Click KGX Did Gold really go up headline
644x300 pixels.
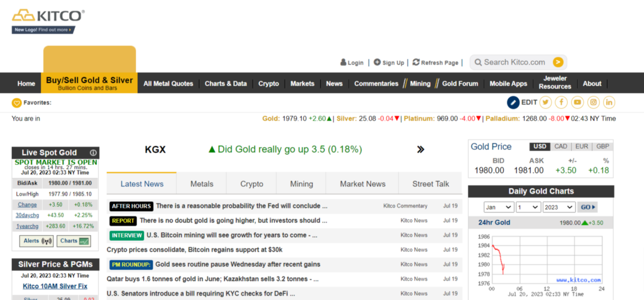point(286,150)
